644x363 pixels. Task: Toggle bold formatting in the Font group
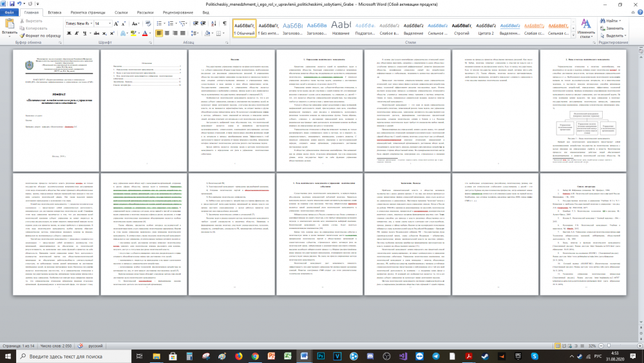pos(68,34)
